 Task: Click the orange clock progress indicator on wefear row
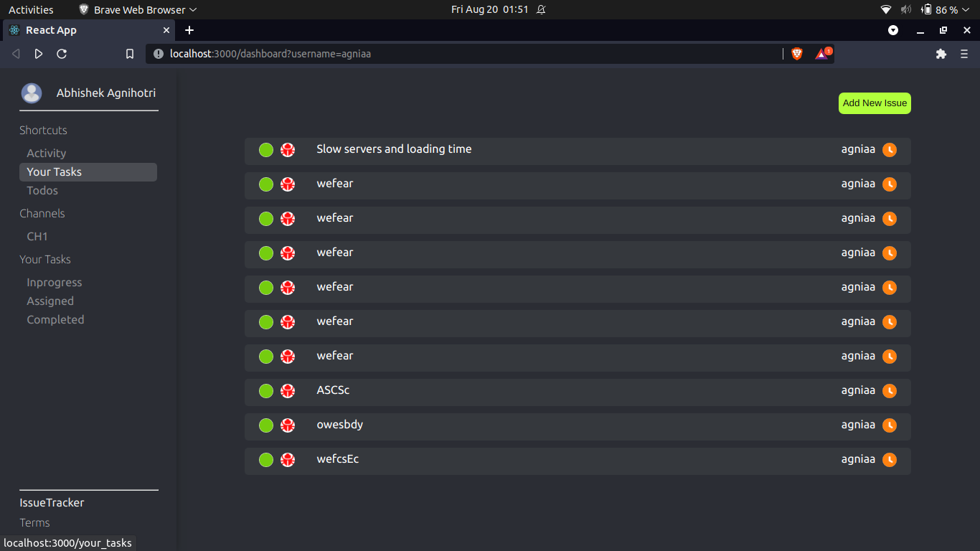(889, 184)
